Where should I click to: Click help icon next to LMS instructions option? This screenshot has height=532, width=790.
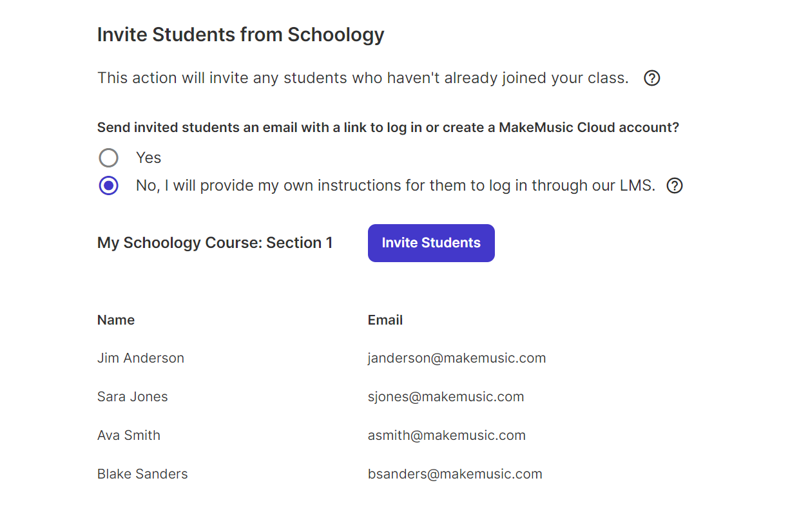(675, 186)
